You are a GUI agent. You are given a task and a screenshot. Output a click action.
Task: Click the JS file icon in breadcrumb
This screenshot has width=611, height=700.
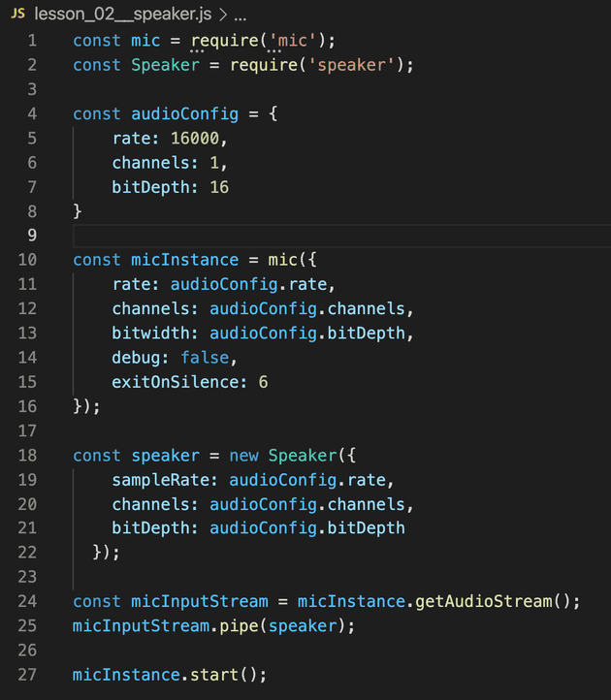click(x=17, y=14)
